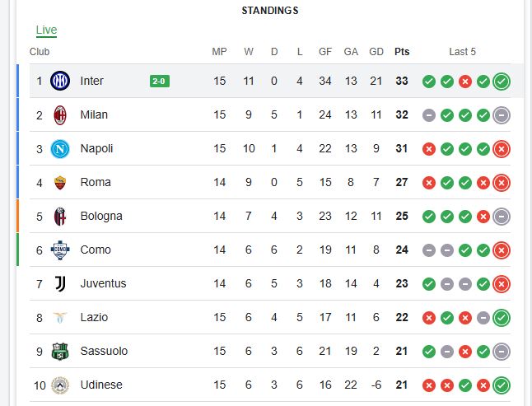Click Napoli's most recent loss circle

(x=502, y=149)
